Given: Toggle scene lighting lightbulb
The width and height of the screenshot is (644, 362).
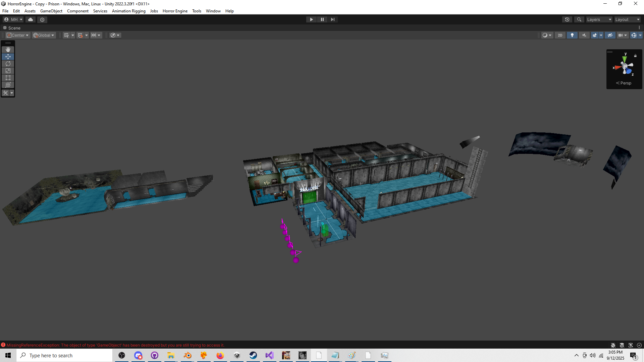Looking at the screenshot, I should (572, 35).
